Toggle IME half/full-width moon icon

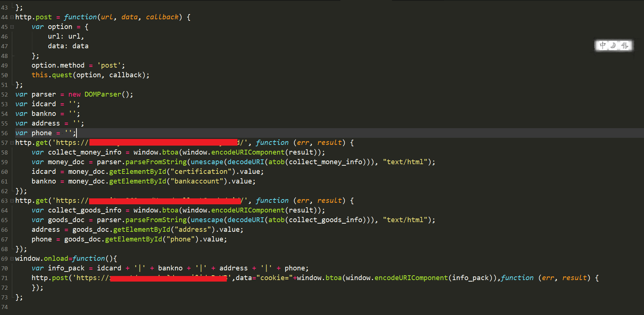[x=614, y=45]
